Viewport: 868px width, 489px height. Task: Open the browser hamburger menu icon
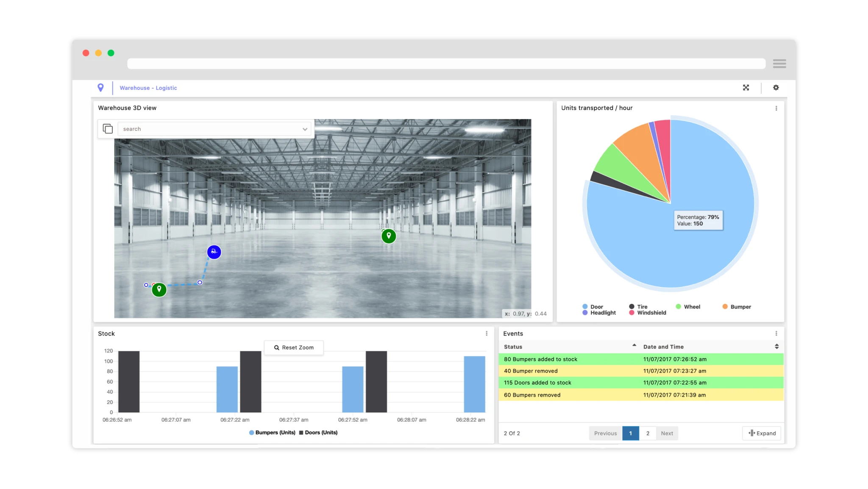click(x=779, y=64)
